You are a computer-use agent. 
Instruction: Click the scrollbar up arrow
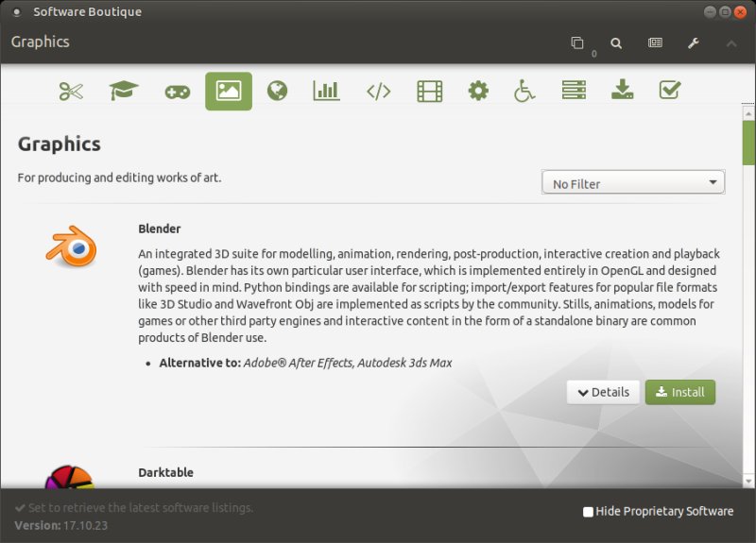(748, 114)
